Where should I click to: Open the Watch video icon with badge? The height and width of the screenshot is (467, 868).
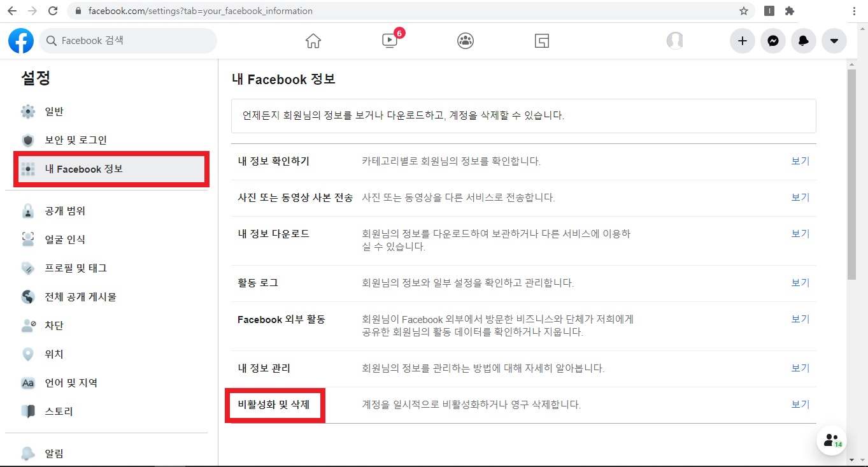[x=390, y=40]
